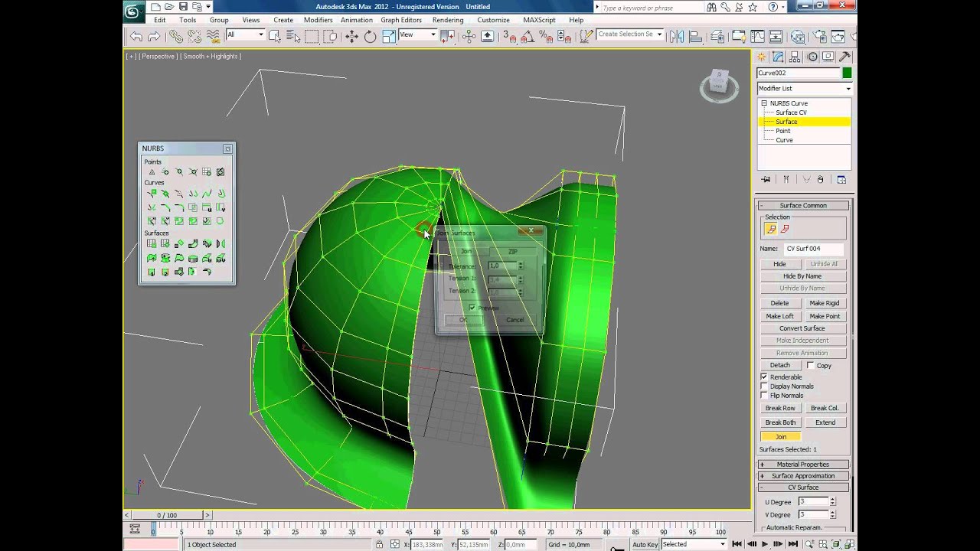The width and height of the screenshot is (980, 551).
Task: Toggle the Auto Key button
Action: (645, 544)
